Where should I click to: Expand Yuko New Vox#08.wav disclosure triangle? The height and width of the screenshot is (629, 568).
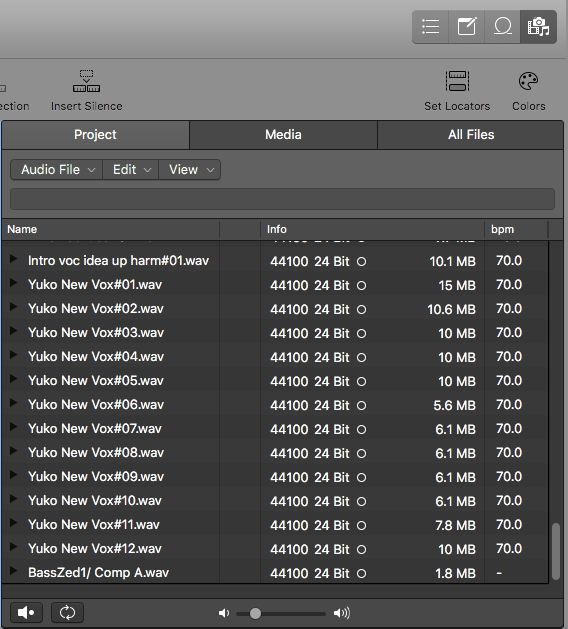tap(13, 451)
